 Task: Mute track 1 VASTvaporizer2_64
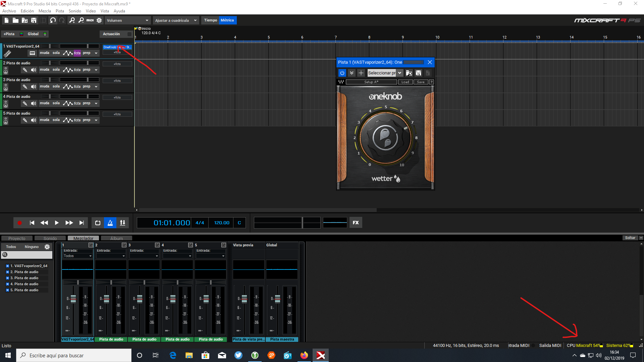44,53
